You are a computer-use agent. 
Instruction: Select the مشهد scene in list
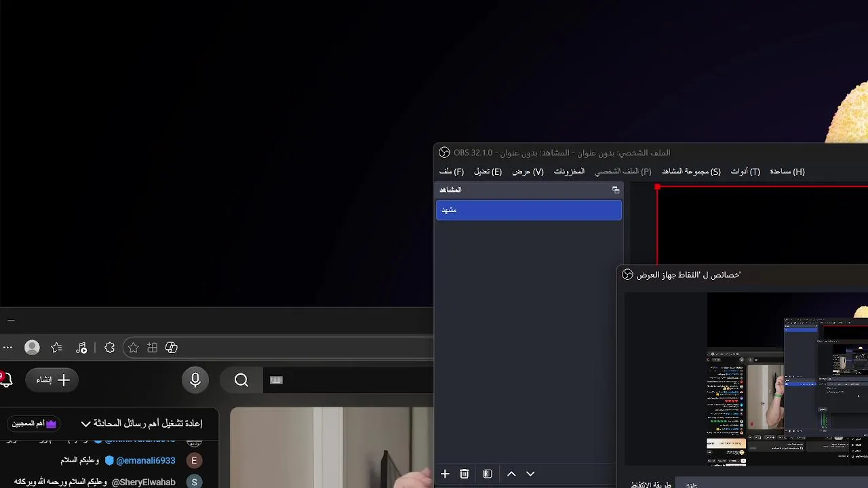pyautogui.click(x=528, y=210)
